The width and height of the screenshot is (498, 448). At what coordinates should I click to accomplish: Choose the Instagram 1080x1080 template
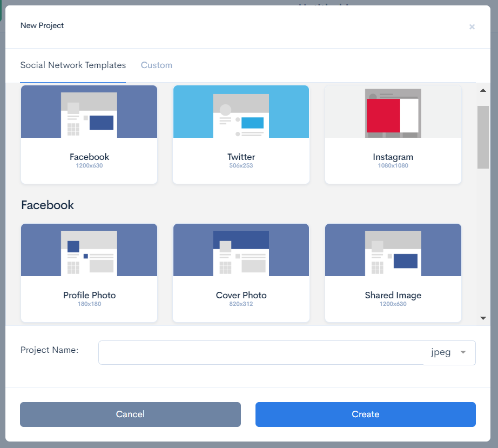[x=393, y=135]
